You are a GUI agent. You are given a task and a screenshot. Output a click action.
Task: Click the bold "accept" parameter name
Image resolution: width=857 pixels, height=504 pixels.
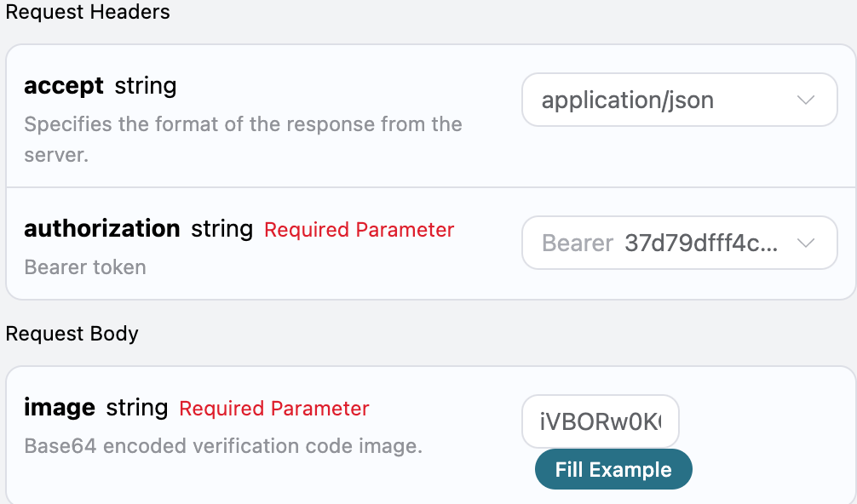coord(64,86)
